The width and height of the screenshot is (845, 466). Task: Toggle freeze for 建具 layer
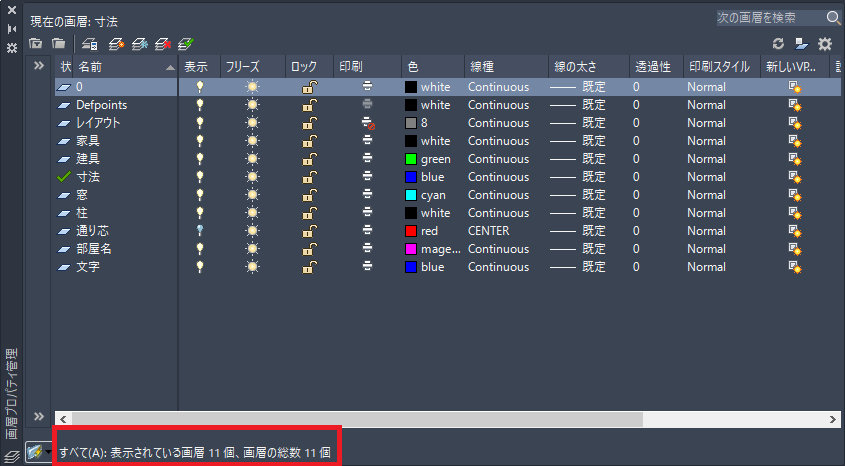pyautogui.click(x=252, y=159)
